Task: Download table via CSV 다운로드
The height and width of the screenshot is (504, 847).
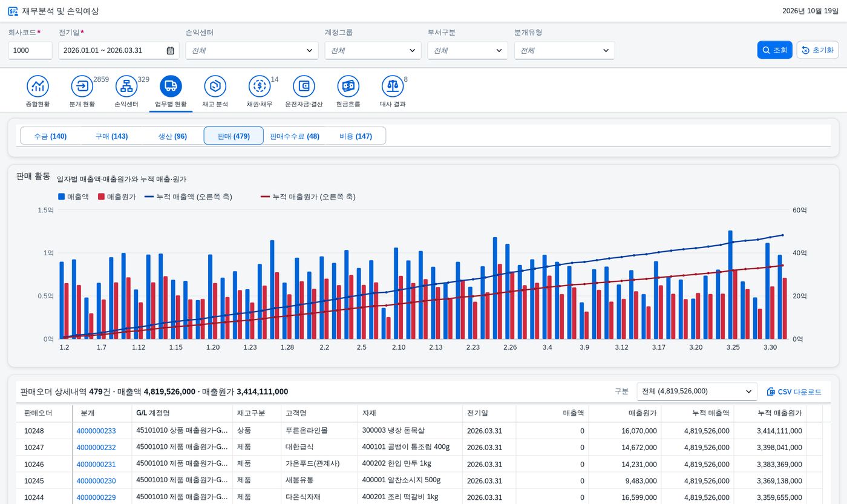Action: point(794,391)
